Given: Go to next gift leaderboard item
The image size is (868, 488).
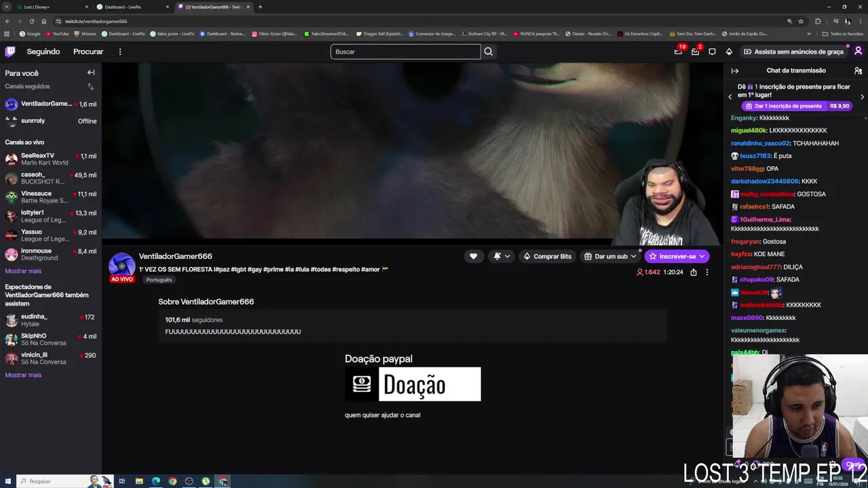Looking at the screenshot, I should pyautogui.click(x=862, y=97).
